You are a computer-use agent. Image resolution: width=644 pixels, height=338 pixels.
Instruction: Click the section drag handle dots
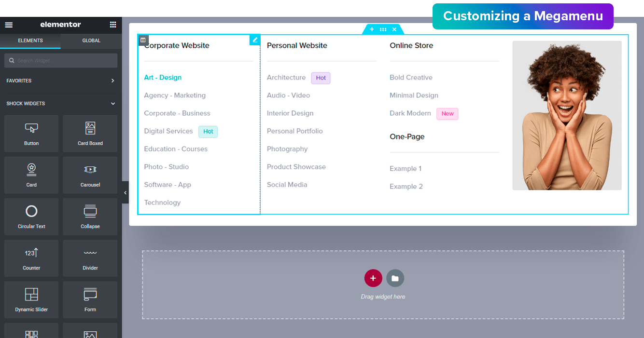383,29
